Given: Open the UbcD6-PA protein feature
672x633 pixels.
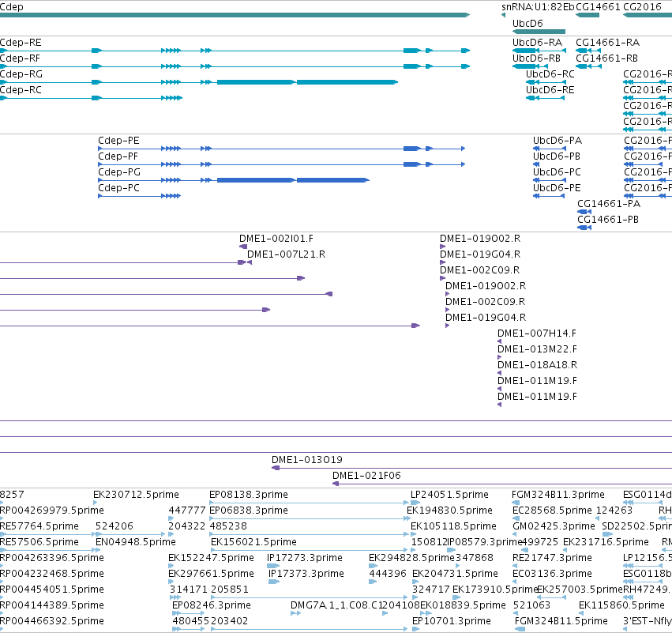Looking at the screenshot, I should point(557,141).
